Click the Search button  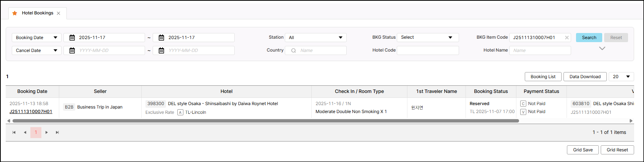tap(589, 38)
